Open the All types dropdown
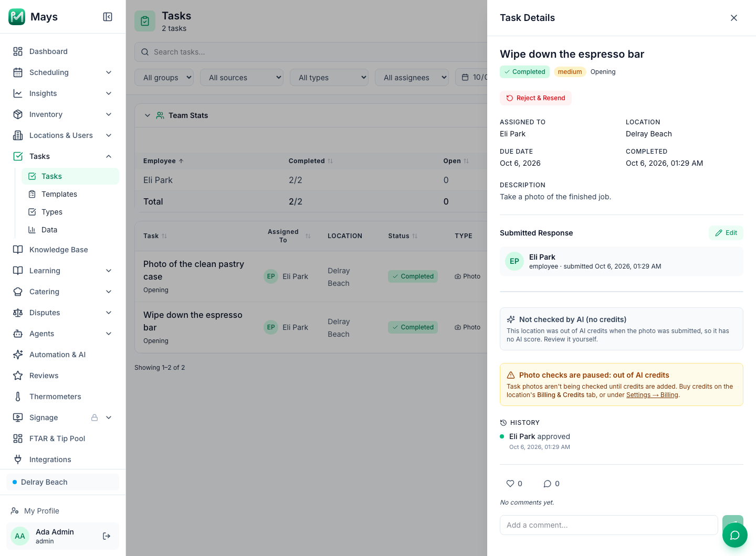 [329, 78]
